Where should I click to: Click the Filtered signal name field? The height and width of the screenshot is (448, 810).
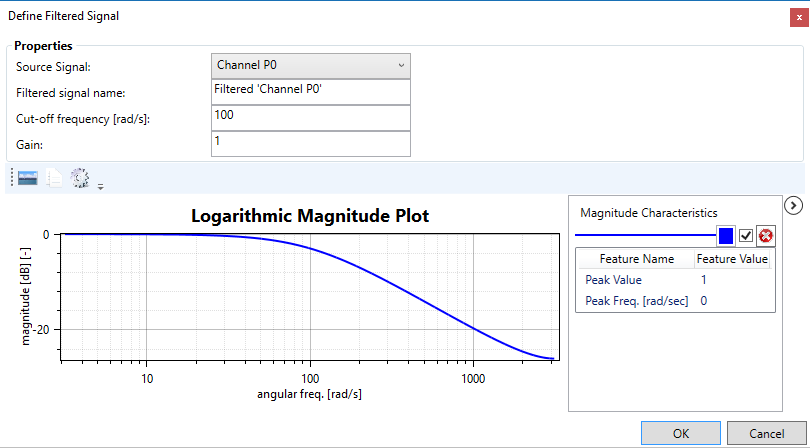(x=311, y=92)
